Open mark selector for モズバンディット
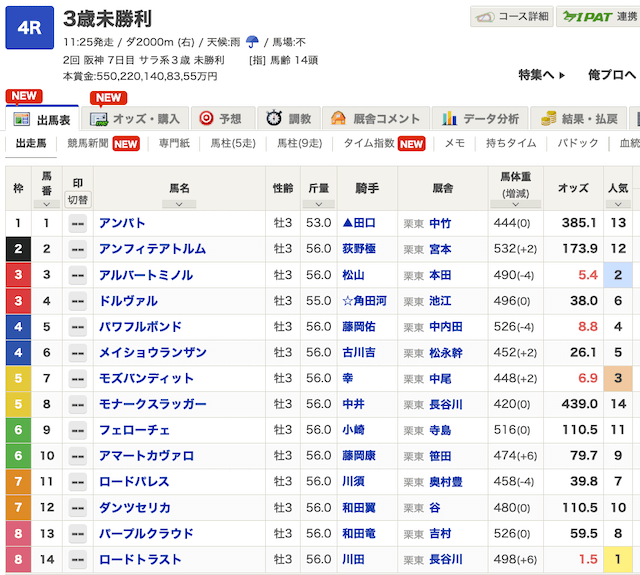 coord(78,378)
